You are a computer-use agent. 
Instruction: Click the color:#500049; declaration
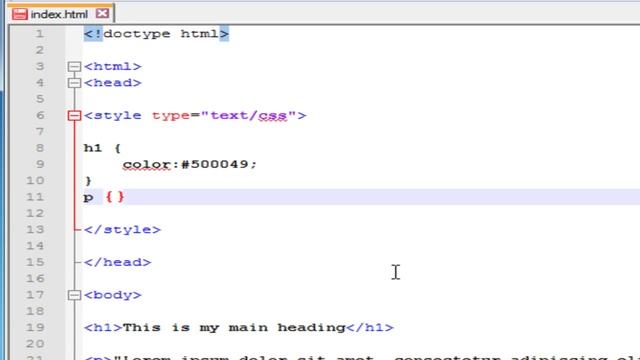coord(190,164)
